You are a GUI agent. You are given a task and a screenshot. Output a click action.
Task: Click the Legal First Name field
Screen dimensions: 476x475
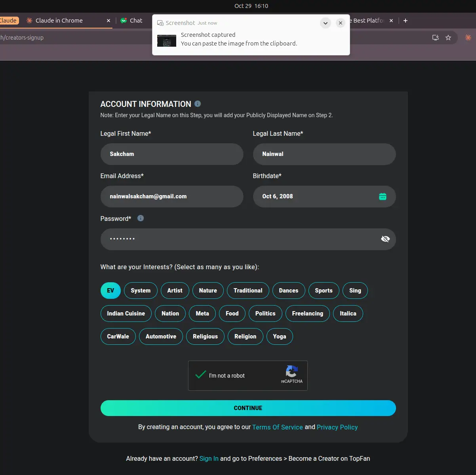pyautogui.click(x=172, y=154)
